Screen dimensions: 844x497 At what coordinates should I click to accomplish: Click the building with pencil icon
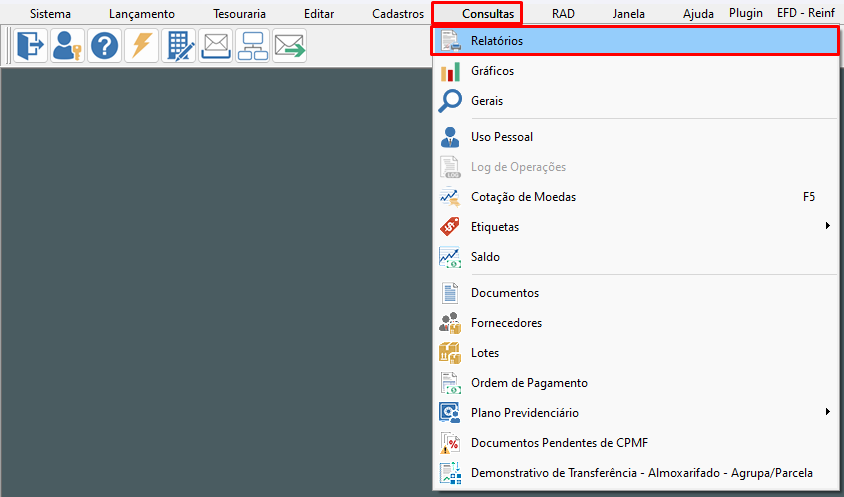coord(179,46)
